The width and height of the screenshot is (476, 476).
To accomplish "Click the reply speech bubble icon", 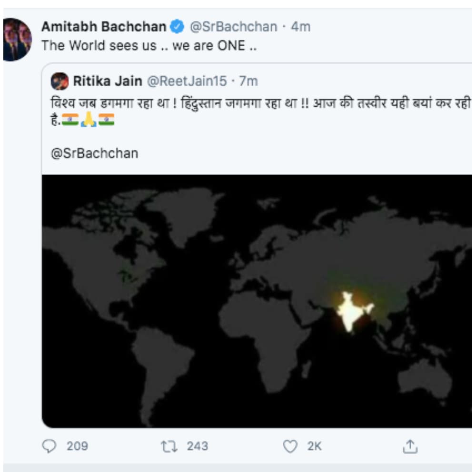I will [x=50, y=446].
